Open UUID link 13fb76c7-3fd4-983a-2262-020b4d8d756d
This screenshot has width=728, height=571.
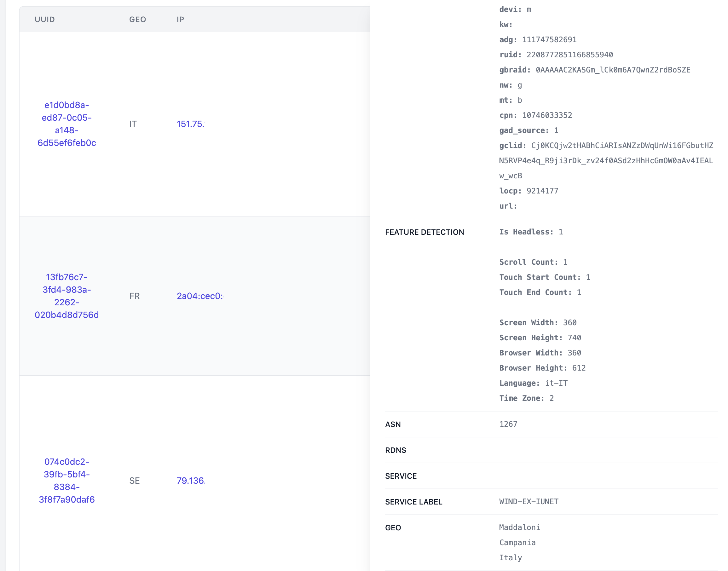[x=67, y=296]
